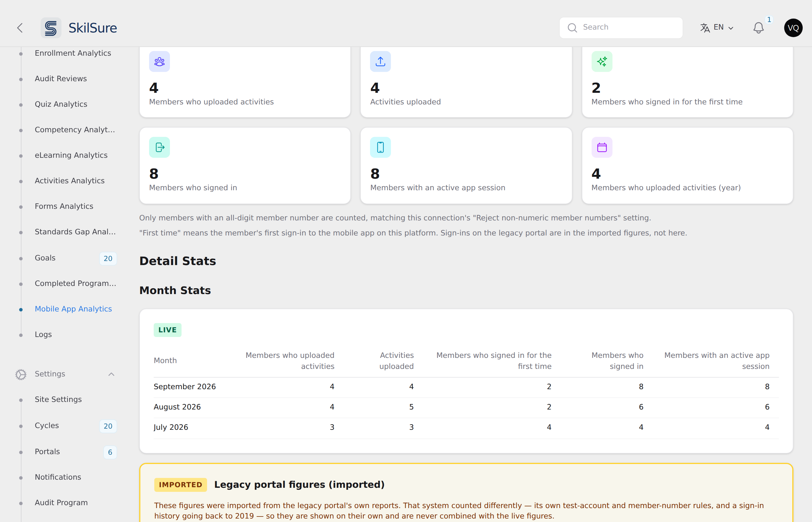This screenshot has width=812, height=522.
Task: Open Audit Program item
Action: (61, 503)
